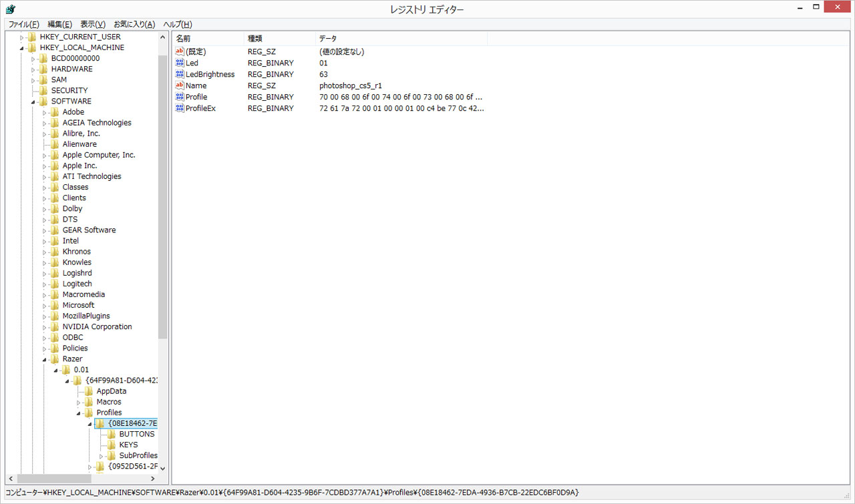The image size is (855, 504).
Task: Collapse the Razer tree node
Action: (x=45, y=359)
